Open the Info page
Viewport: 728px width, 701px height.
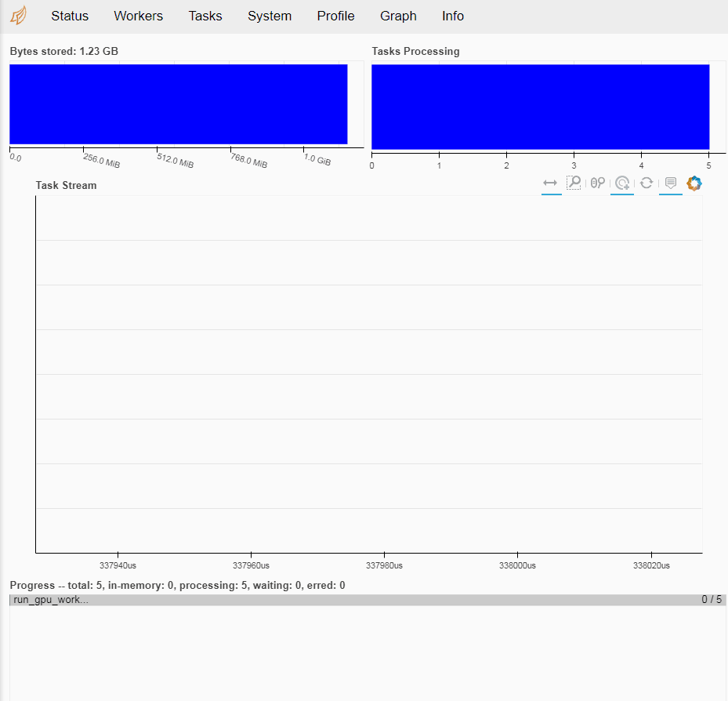(453, 16)
